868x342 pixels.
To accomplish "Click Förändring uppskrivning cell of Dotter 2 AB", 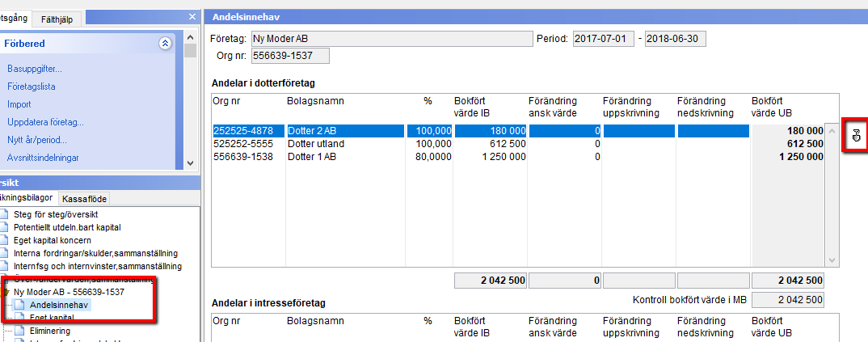I will 639,131.
